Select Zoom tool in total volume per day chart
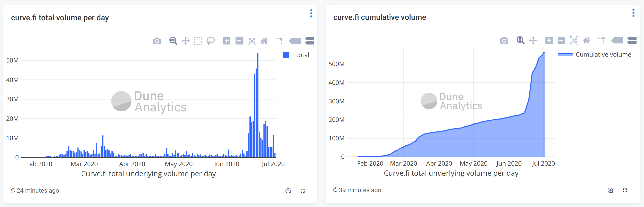The height and width of the screenshot is (207, 644). coord(173,41)
